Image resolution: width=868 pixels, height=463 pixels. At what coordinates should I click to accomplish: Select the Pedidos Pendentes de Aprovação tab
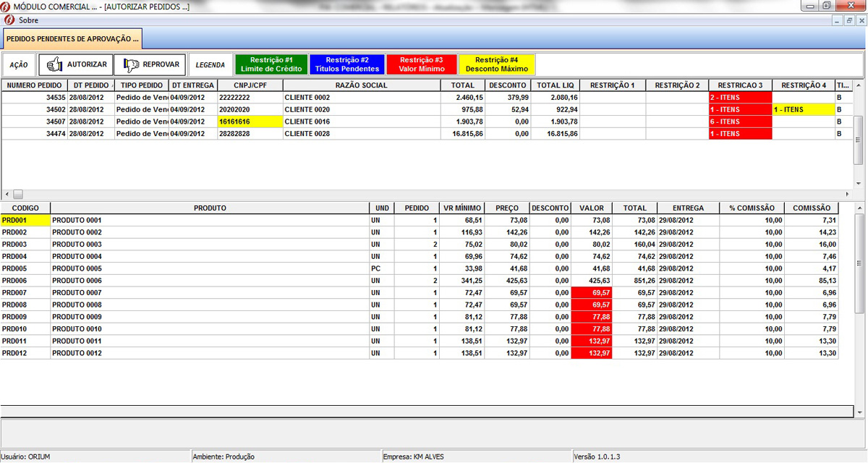[72, 38]
